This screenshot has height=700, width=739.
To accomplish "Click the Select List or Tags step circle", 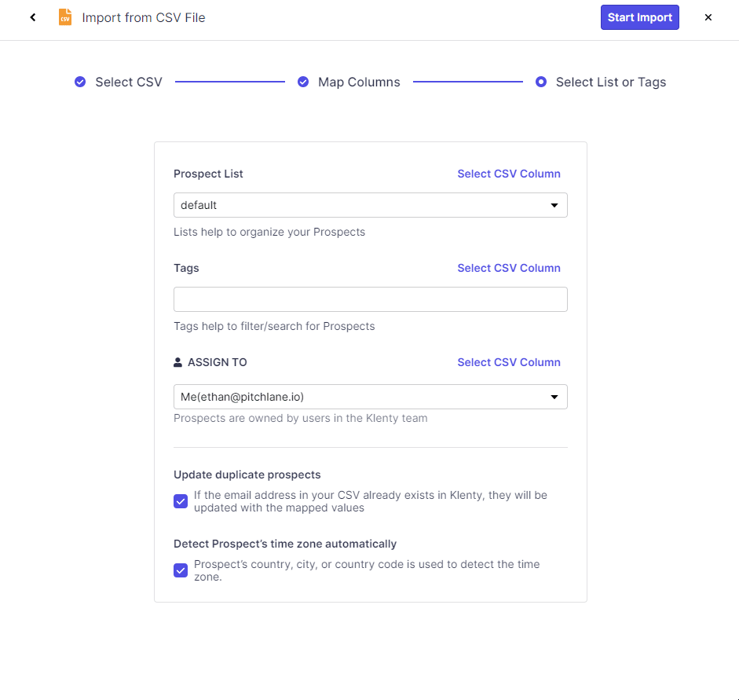I will tap(541, 82).
